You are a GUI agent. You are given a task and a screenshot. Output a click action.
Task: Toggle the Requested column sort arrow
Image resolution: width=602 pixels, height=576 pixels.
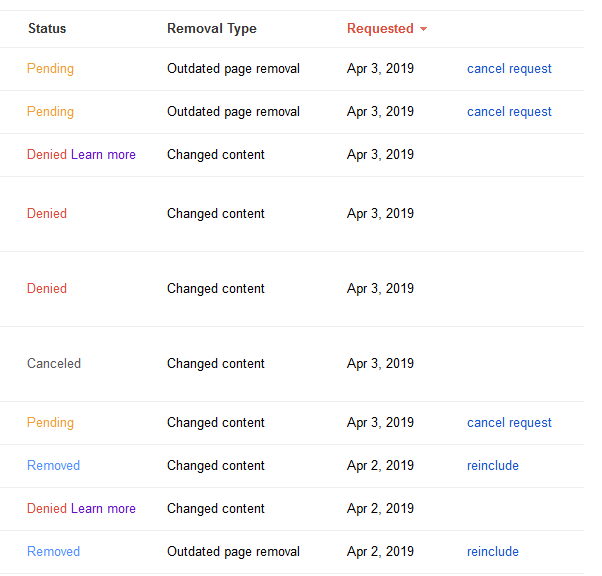click(423, 29)
